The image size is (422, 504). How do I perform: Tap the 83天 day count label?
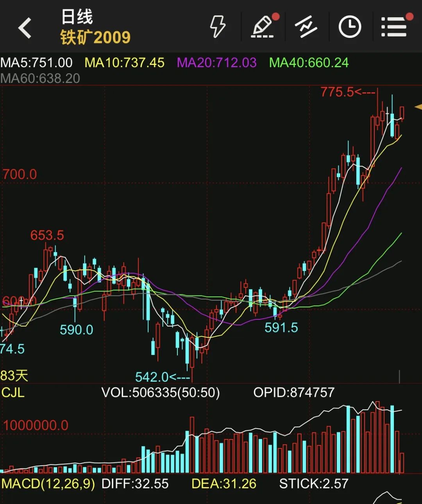pos(14,376)
